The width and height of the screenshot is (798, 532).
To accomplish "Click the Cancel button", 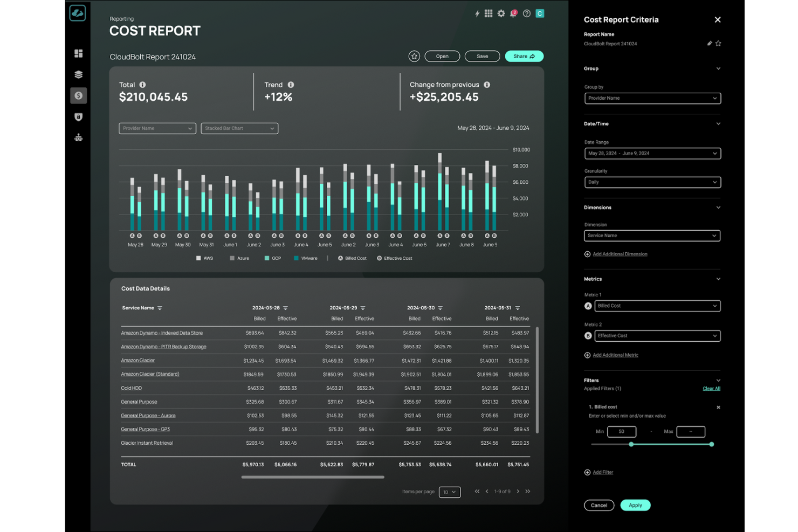I will pyautogui.click(x=599, y=506).
